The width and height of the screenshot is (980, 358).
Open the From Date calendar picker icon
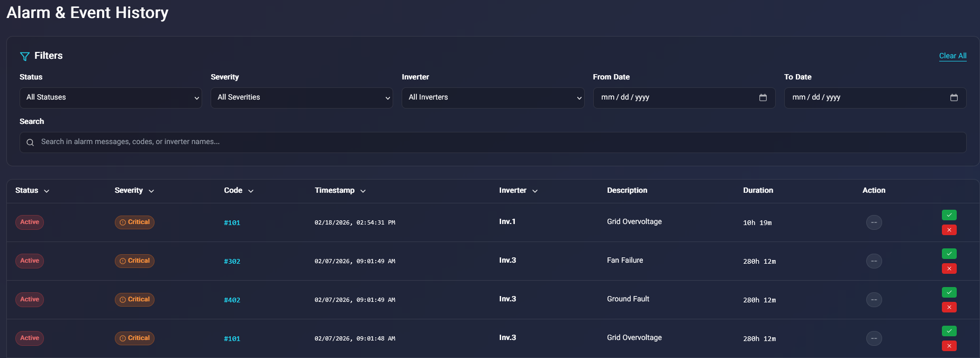point(763,97)
